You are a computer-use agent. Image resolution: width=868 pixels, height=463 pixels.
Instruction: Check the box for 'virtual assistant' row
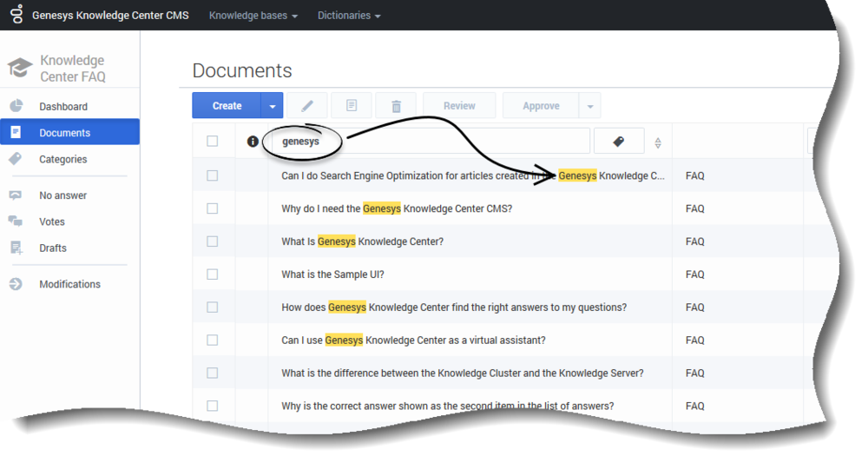(213, 340)
